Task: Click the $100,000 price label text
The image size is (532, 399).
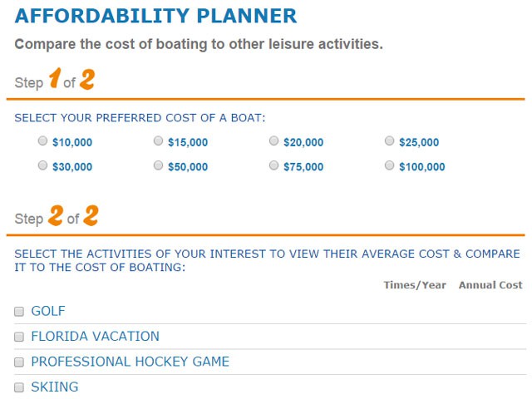Action: [422, 166]
